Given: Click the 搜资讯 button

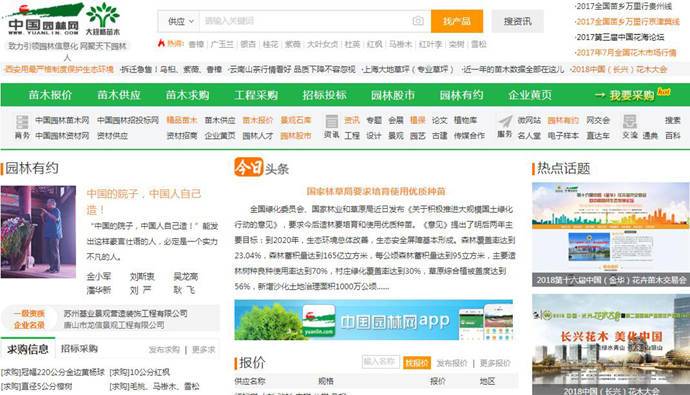Looking at the screenshot, I should click(518, 21).
